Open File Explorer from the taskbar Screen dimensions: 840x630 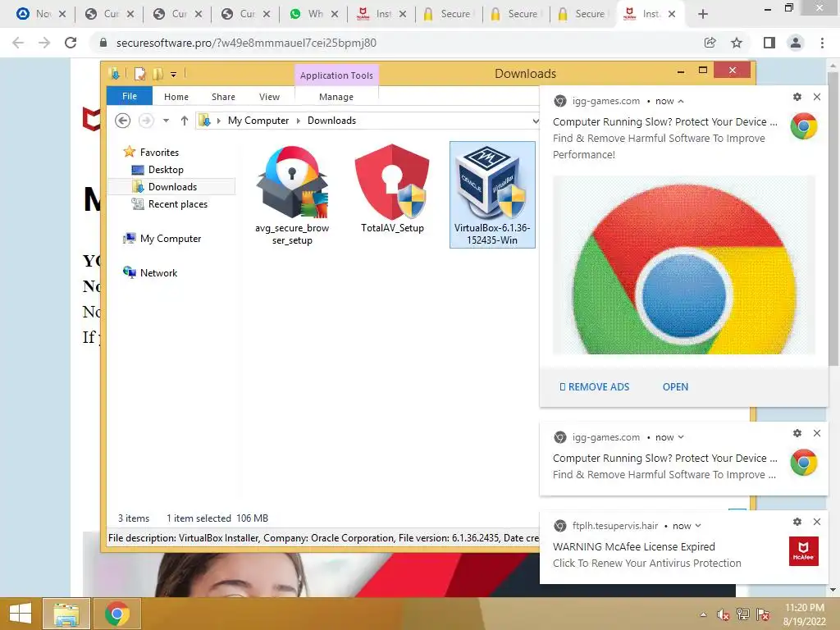(66, 614)
